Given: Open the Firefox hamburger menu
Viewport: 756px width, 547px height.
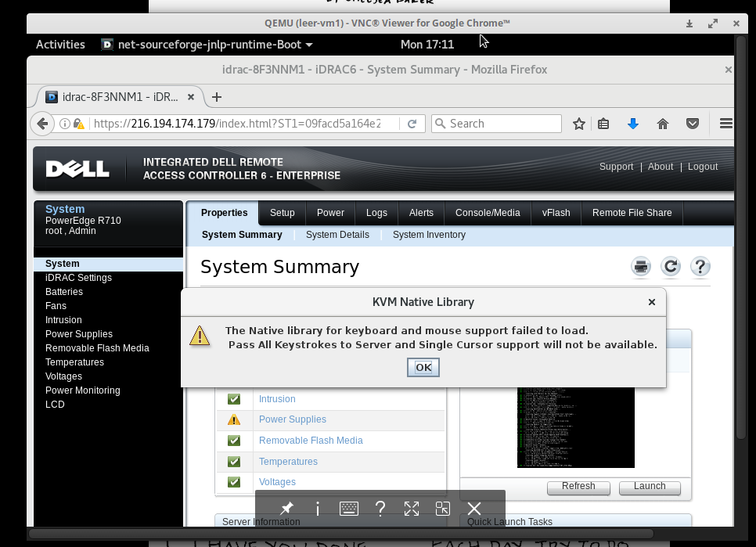Looking at the screenshot, I should pos(725,124).
